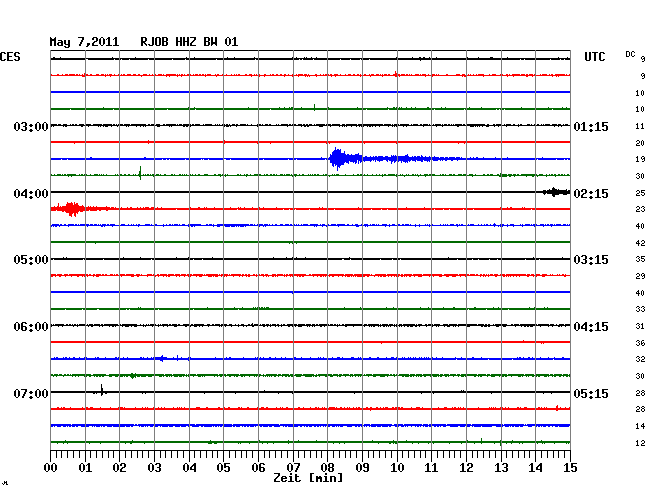
Task: Click the date label 'May 7,2011'
Action: click(84, 42)
